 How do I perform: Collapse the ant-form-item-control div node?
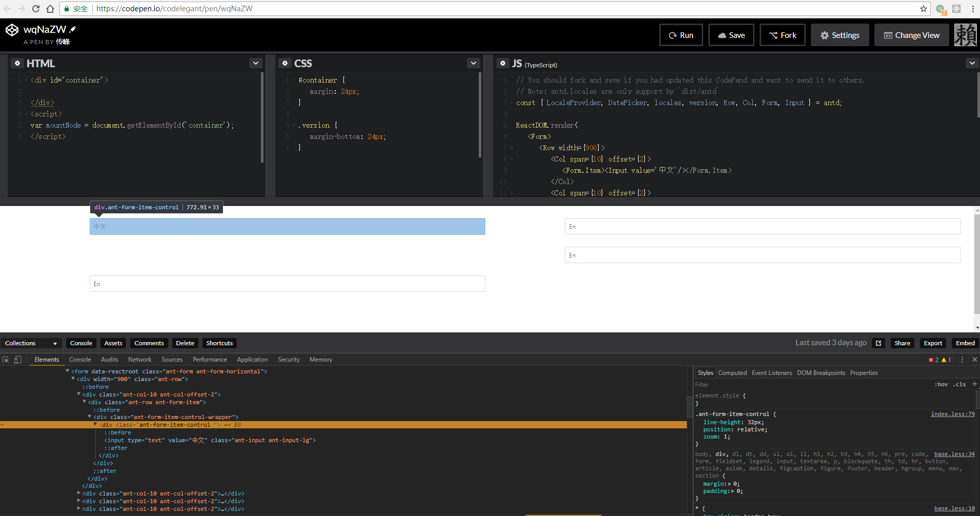pos(95,425)
